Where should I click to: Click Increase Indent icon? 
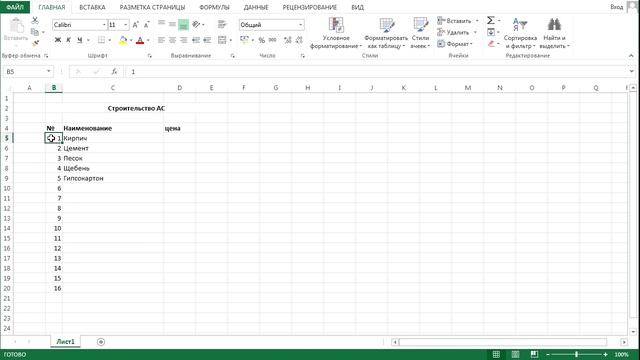[x=207, y=40]
